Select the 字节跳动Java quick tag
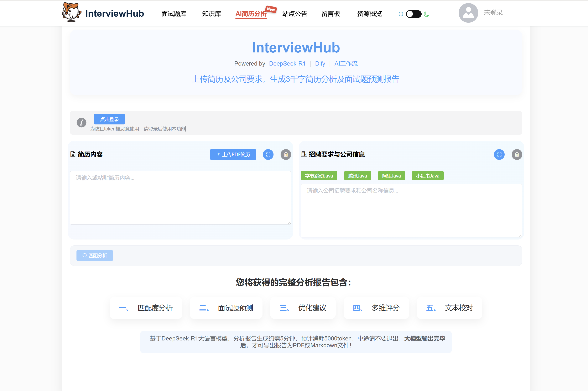The height and width of the screenshot is (391, 588). (x=319, y=176)
